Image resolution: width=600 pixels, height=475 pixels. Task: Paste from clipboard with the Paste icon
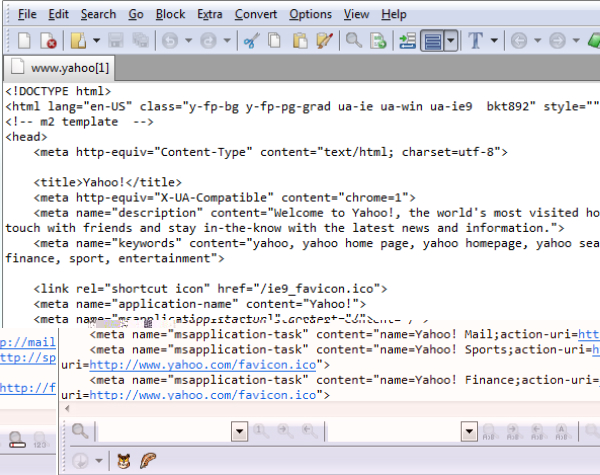click(x=300, y=40)
